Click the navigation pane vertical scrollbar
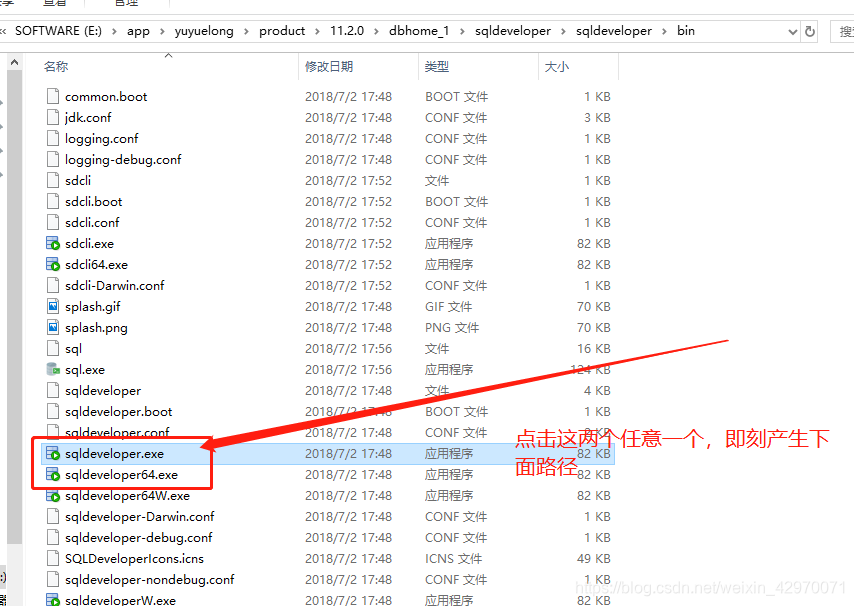 (15, 308)
